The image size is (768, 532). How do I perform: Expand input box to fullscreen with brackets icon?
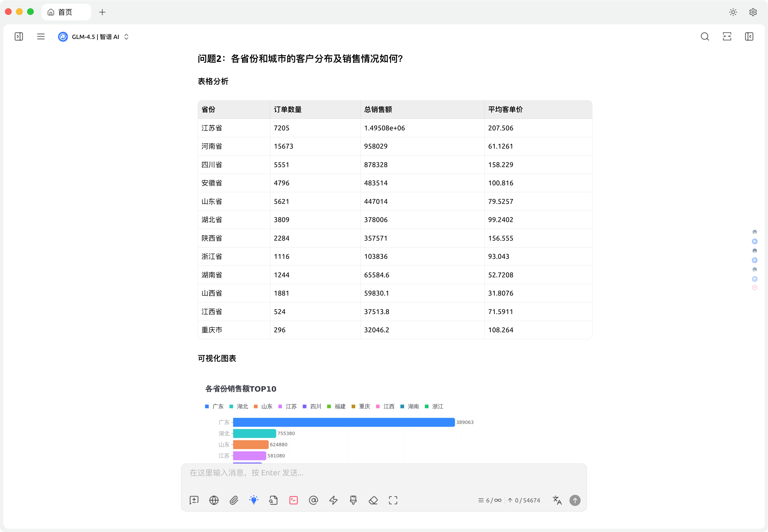[x=393, y=500]
